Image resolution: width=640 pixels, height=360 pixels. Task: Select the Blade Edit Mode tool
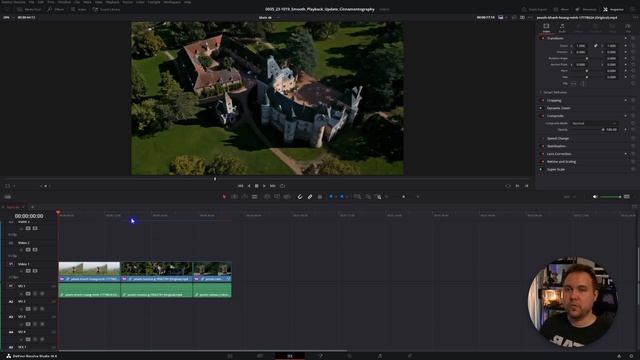click(x=255, y=197)
